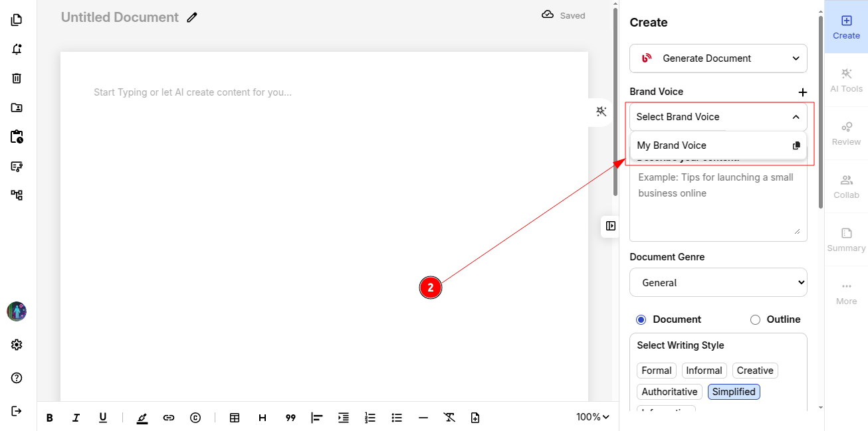868x431 pixels.
Task: Open the trash from left sidebar
Action: pos(17,78)
